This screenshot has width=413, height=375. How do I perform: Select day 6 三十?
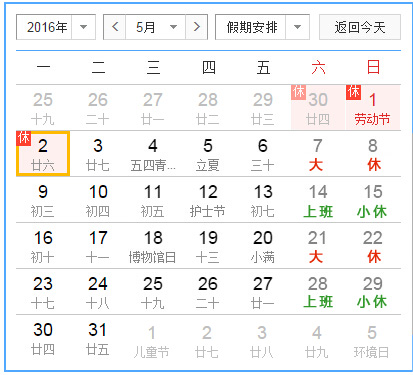pos(263,154)
